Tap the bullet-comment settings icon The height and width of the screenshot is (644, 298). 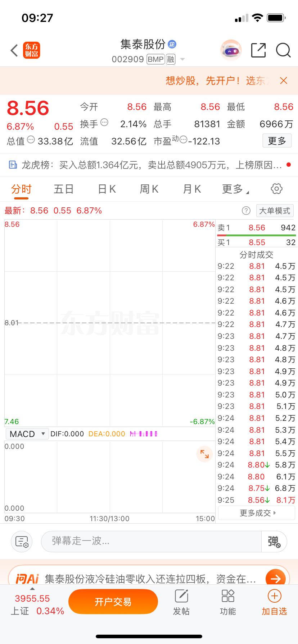tap(22, 542)
